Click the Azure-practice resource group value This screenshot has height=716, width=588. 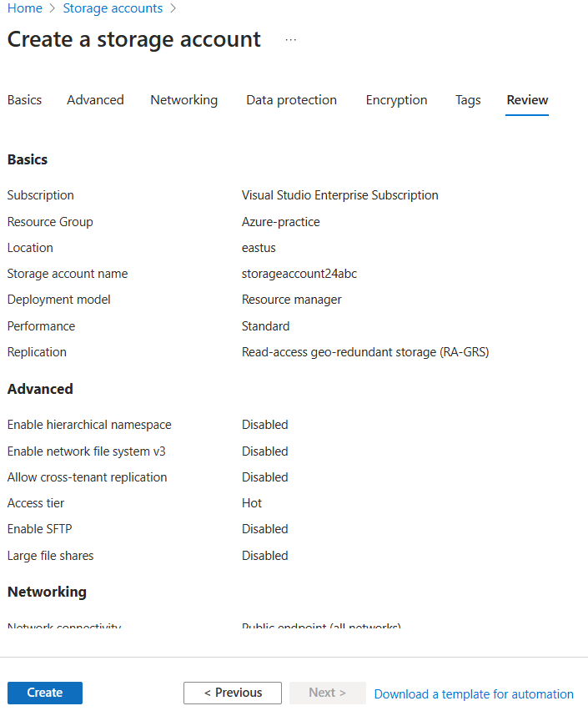tap(280, 222)
